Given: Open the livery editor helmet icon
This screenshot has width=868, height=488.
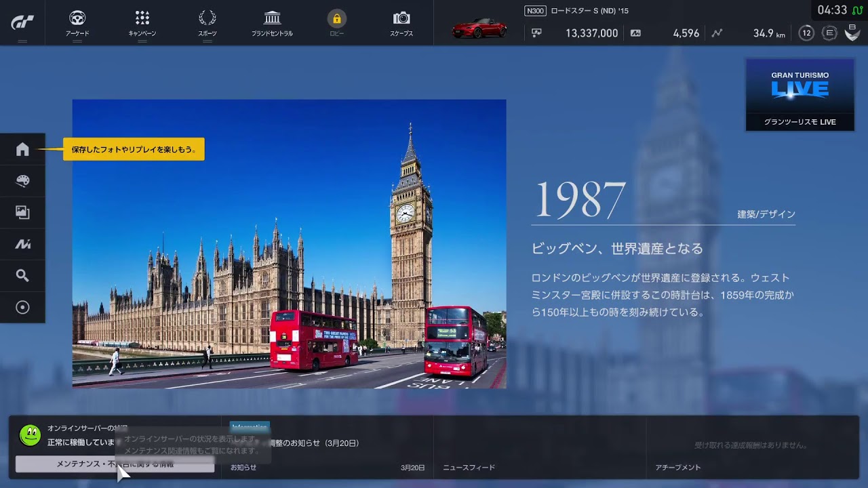Looking at the screenshot, I should point(22,181).
